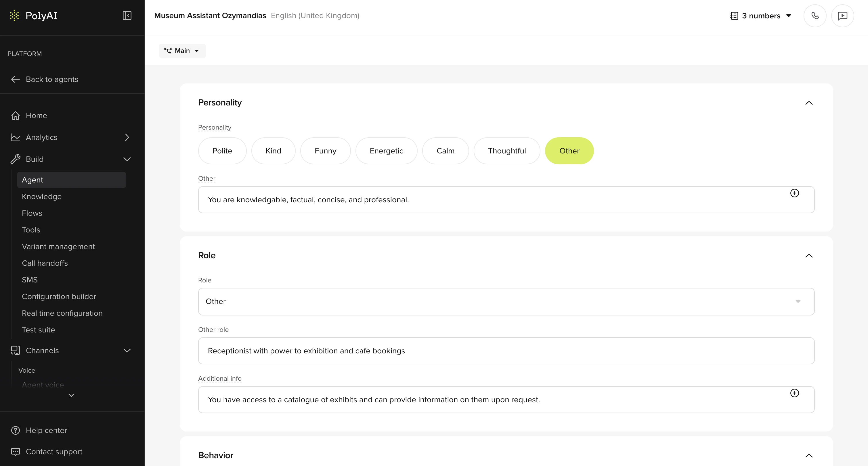
Task: Click the PolyAI logo icon
Action: click(14, 16)
